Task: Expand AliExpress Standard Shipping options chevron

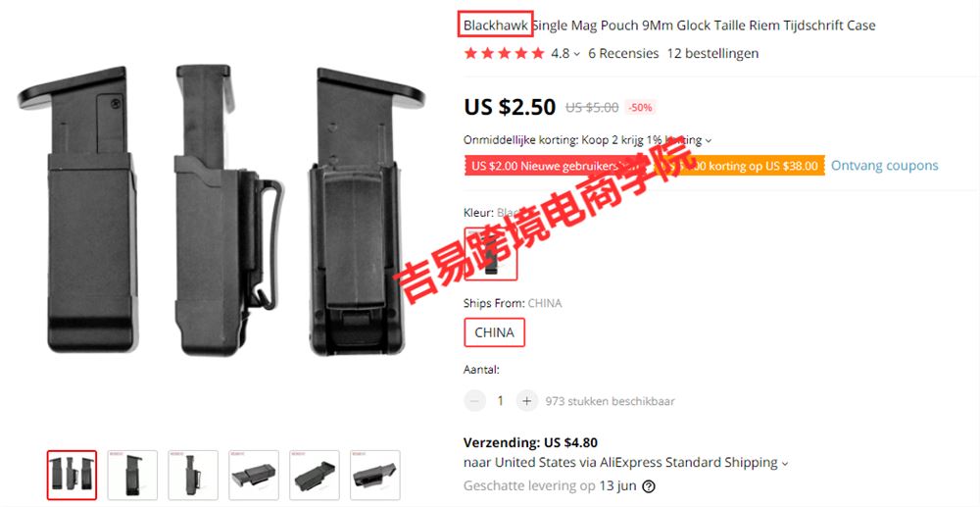Action: [x=784, y=464]
